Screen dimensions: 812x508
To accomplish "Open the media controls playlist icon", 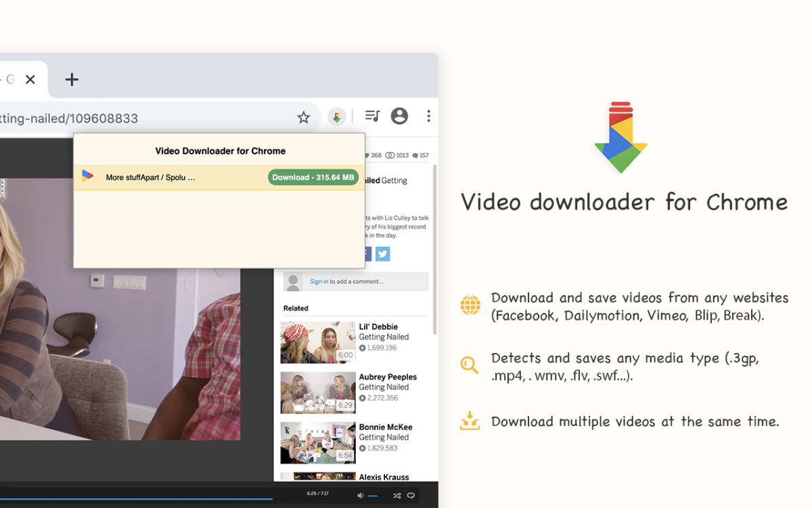I will (x=372, y=116).
